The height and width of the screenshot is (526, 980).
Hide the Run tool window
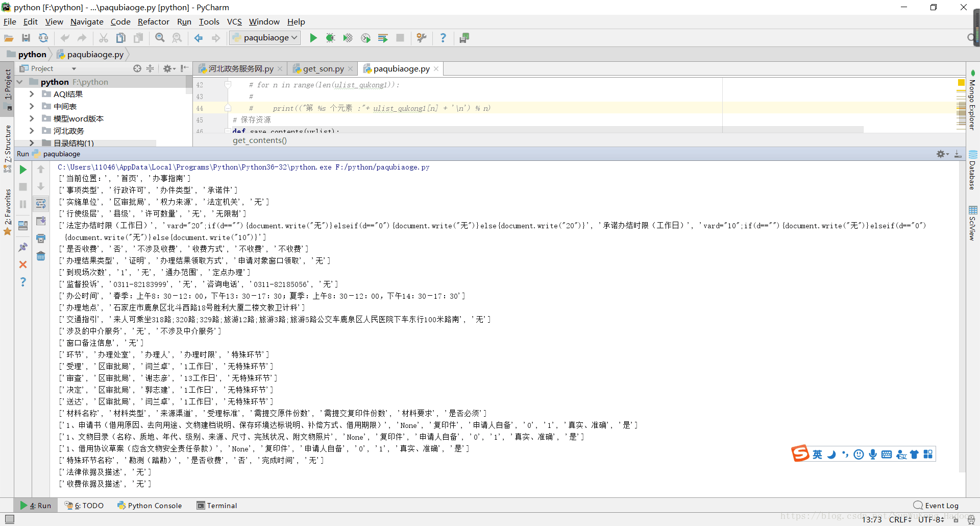(x=958, y=154)
